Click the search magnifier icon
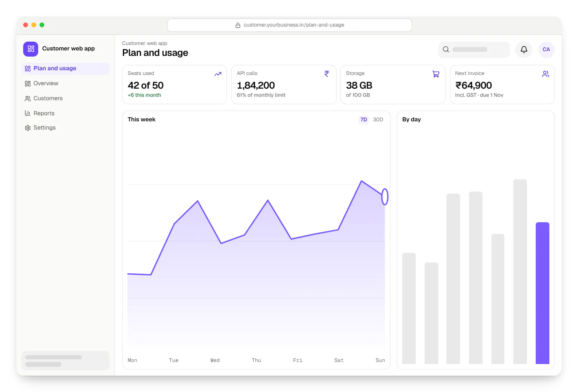 (x=446, y=49)
